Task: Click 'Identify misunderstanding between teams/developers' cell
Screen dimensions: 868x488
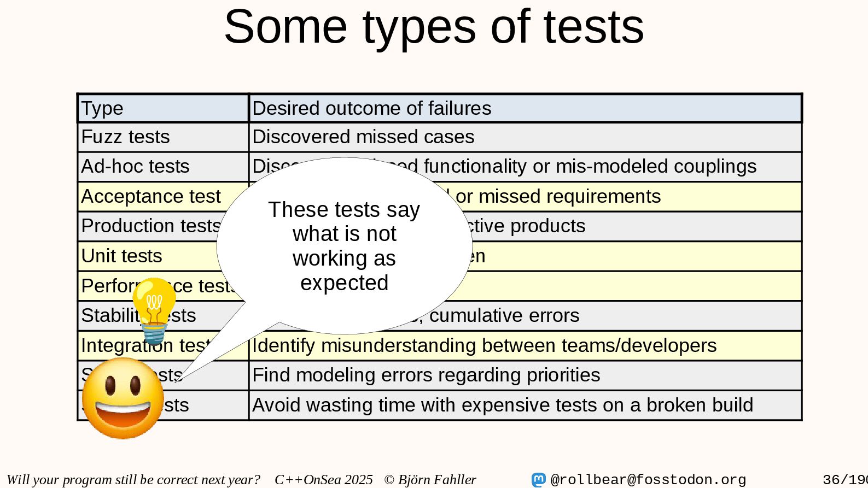Action: pos(525,346)
